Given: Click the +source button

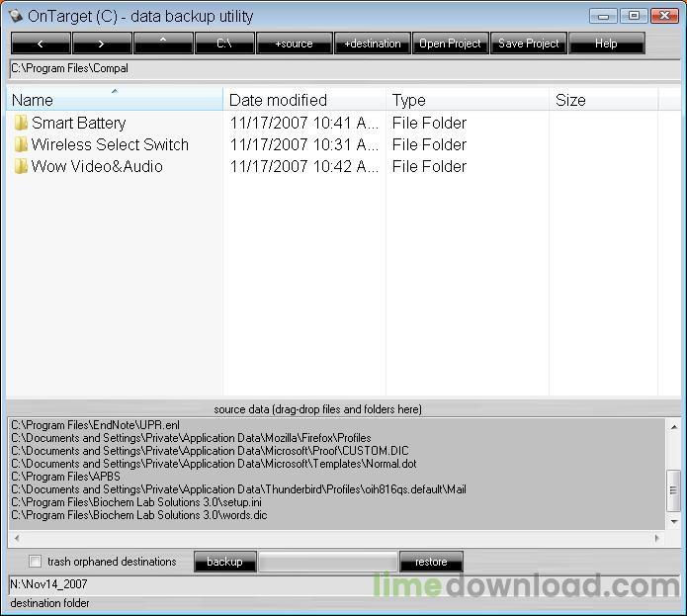Looking at the screenshot, I should 295,44.
